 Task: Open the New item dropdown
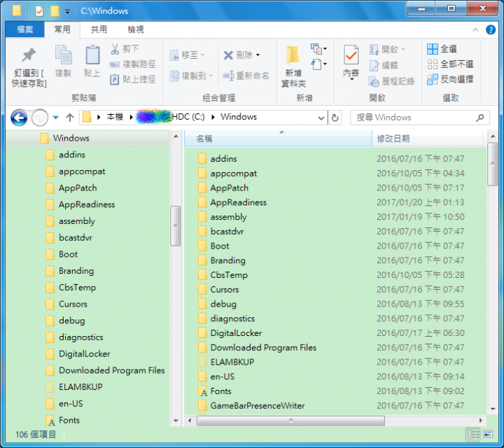point(318,49)
